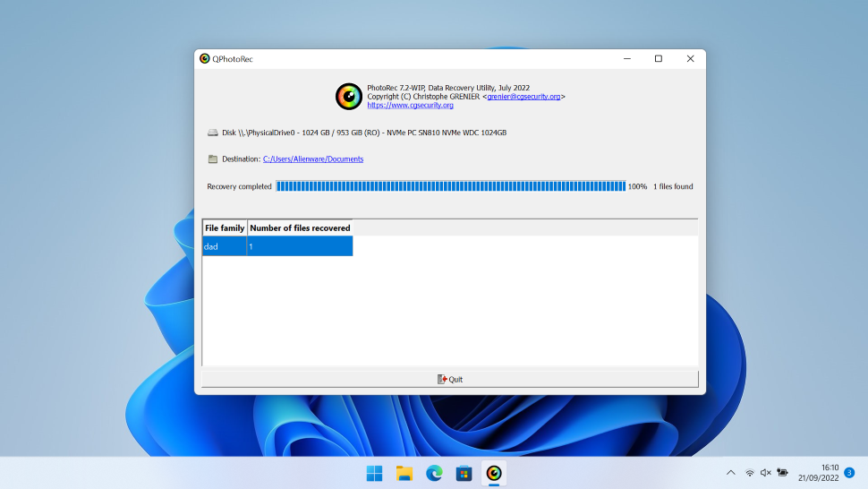Click the destination folder icon
The image size is (868, 489).
coord(213,159)
